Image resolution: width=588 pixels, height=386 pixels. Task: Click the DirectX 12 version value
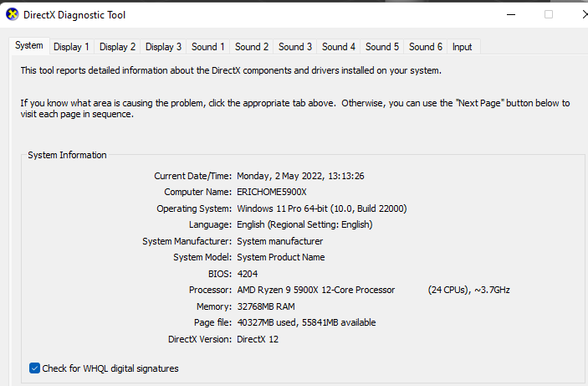tap(258, 339)
